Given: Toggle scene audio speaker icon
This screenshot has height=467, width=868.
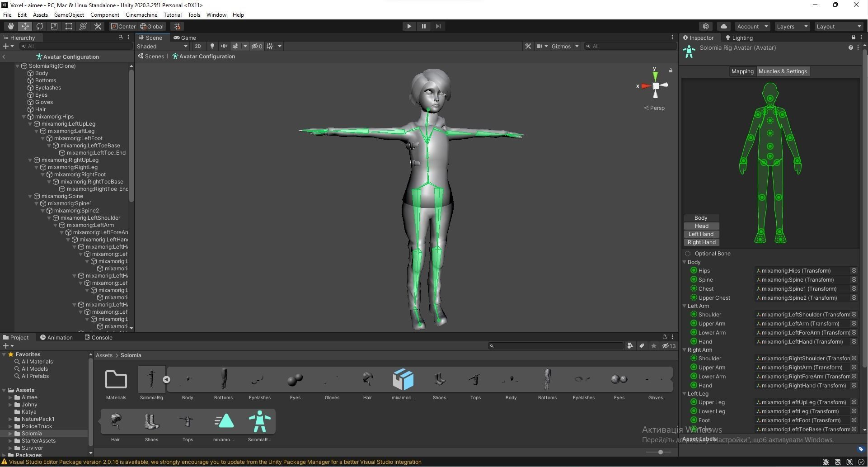Looking at the screenshot, I should 224,46.
